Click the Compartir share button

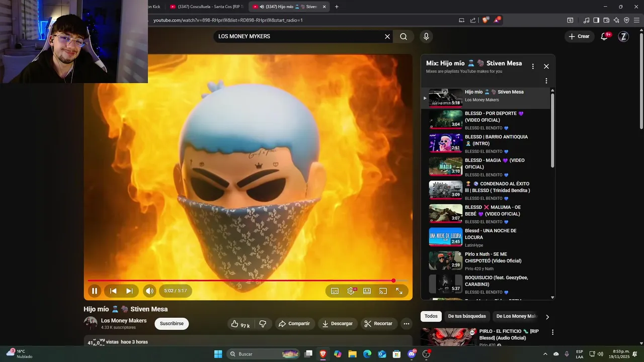[294, 324]
